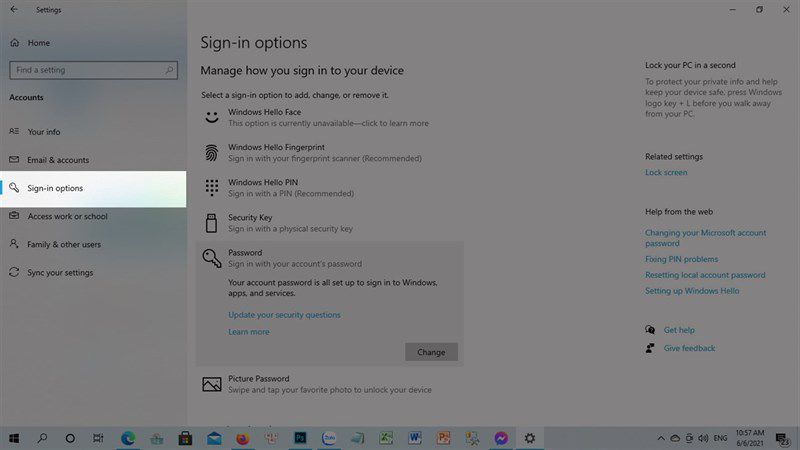The width and height of the screenshot is (800, 450).
Task: Expand the Security Key option
Action: point(329,223)
